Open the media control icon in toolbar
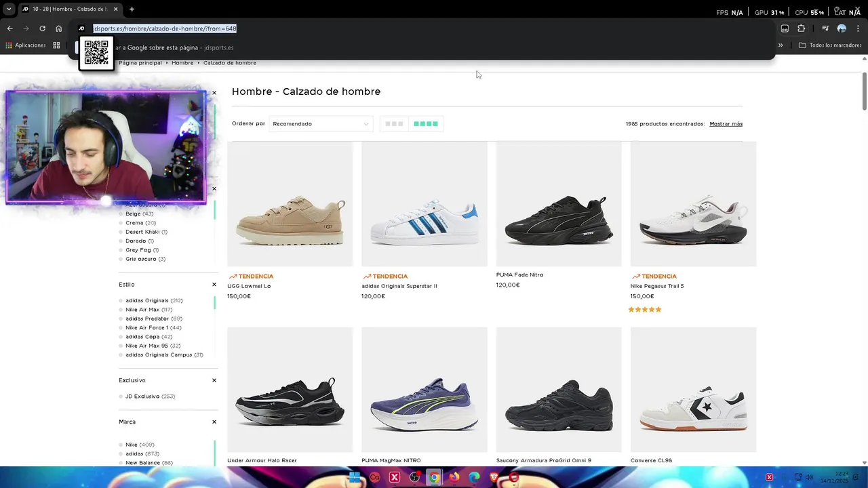Viewport: 868px width, 488px height. point(825,28)
